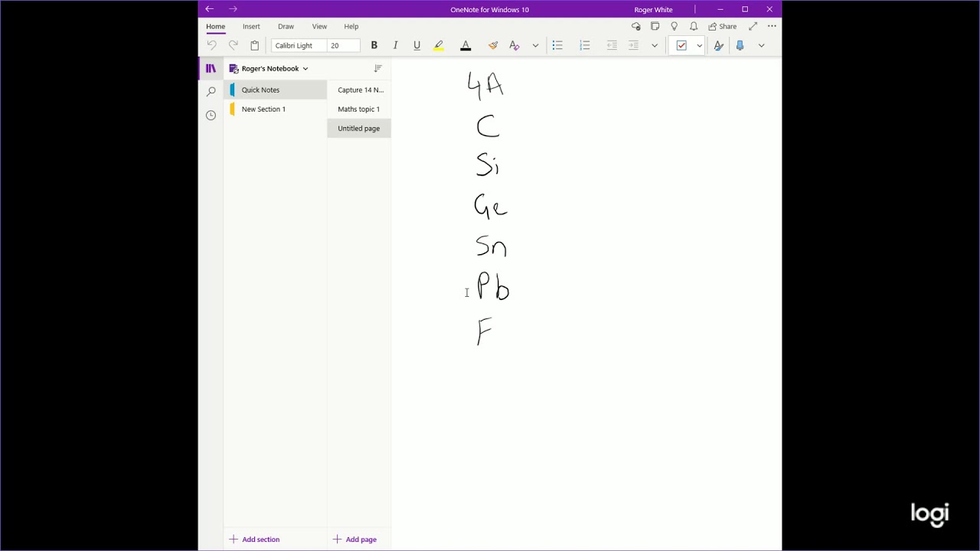Click the sort pages icon
Image resolution: width=980 pixels, height=551 pixels.
(x=377, y=68)
